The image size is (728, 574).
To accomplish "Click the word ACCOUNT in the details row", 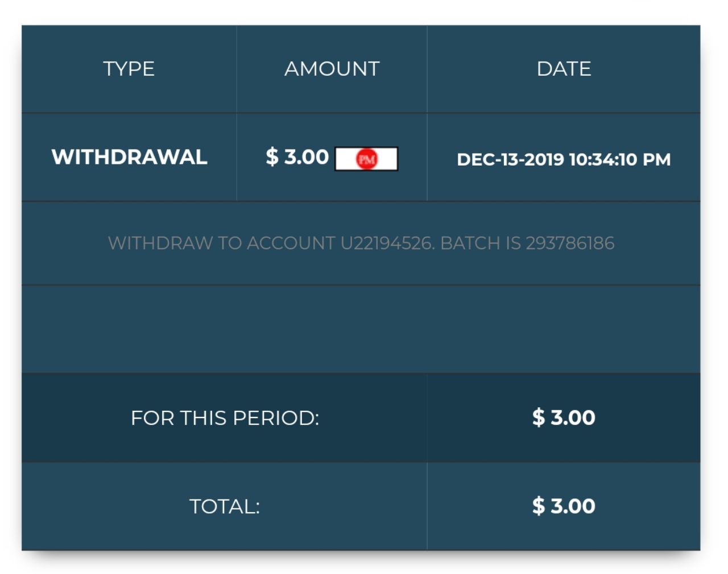I will [x=291, y=243].
